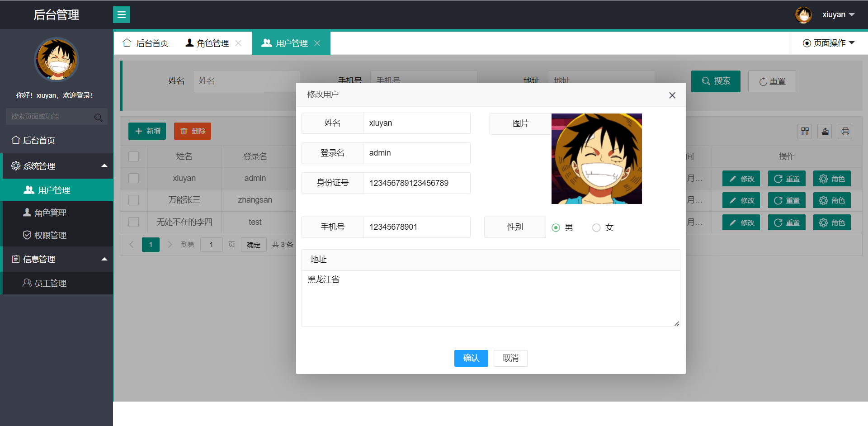Check the 万能张三 row checkbox
This screenshot has width=868, height=426.
134,200
